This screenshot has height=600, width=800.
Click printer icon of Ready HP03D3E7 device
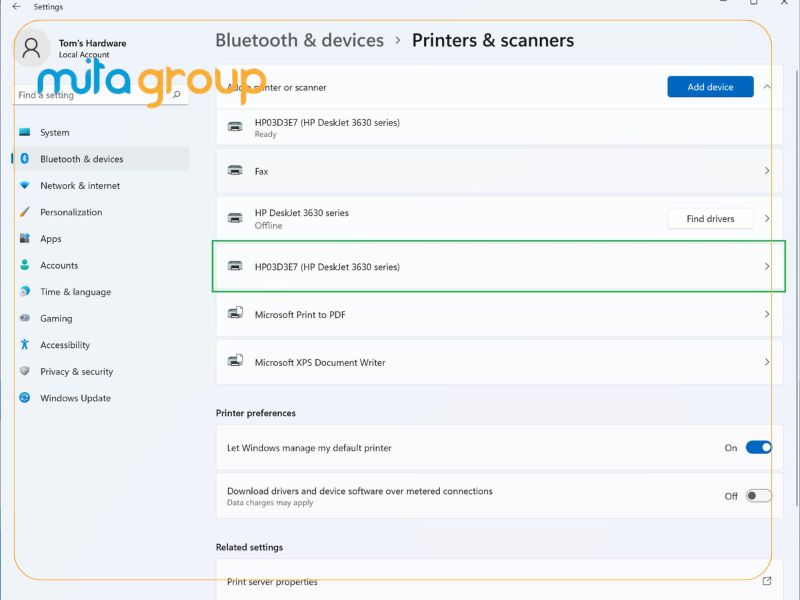(x=235, y=127)
